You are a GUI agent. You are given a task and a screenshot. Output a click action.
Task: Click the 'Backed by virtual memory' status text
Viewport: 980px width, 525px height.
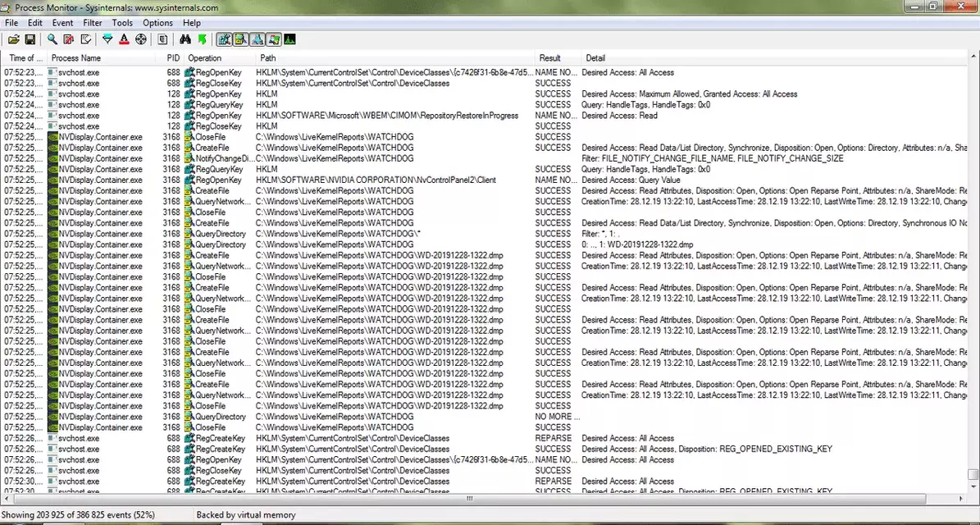pos(246,515)
